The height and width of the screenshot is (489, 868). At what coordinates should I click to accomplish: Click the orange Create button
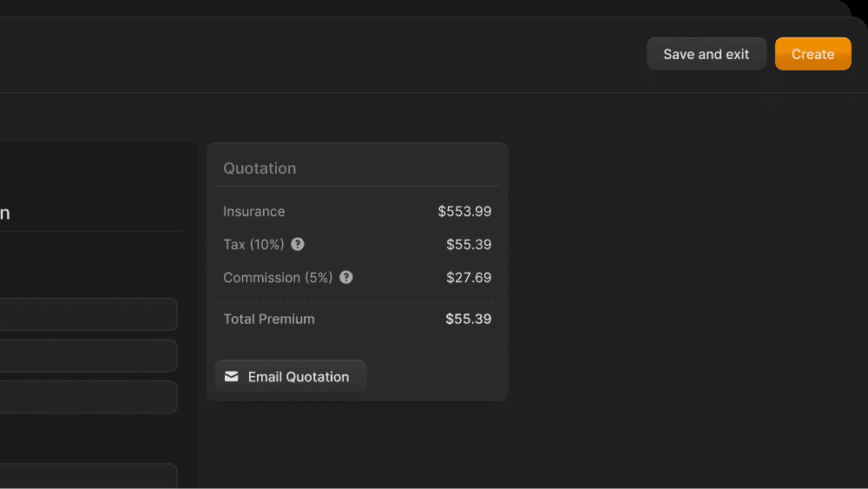point(812,54)
